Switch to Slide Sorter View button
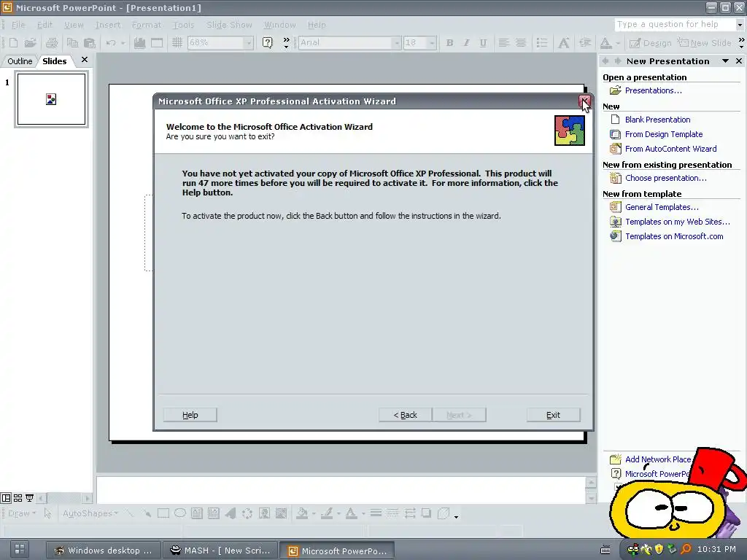The height and width of the screenshot is (560, 747). coord(18,498)
